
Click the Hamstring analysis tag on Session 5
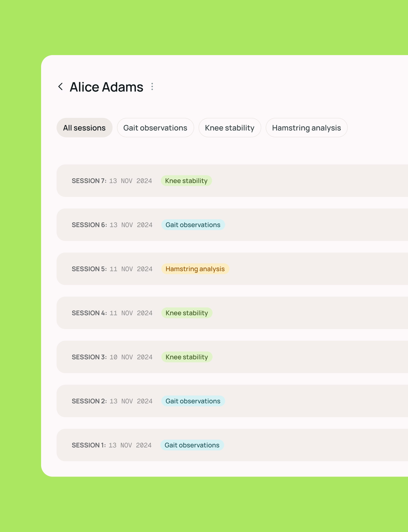tap(195, 269)
